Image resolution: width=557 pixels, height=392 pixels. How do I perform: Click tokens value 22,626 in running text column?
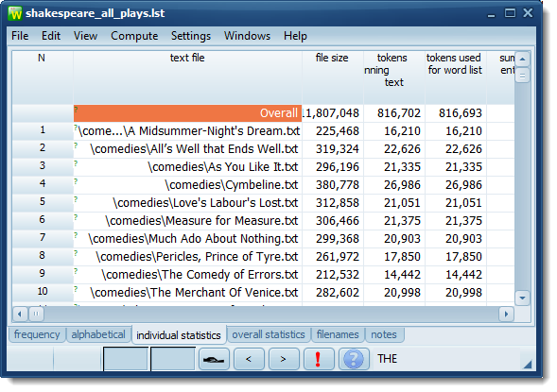pyautogui.click(x=394, y=149)
